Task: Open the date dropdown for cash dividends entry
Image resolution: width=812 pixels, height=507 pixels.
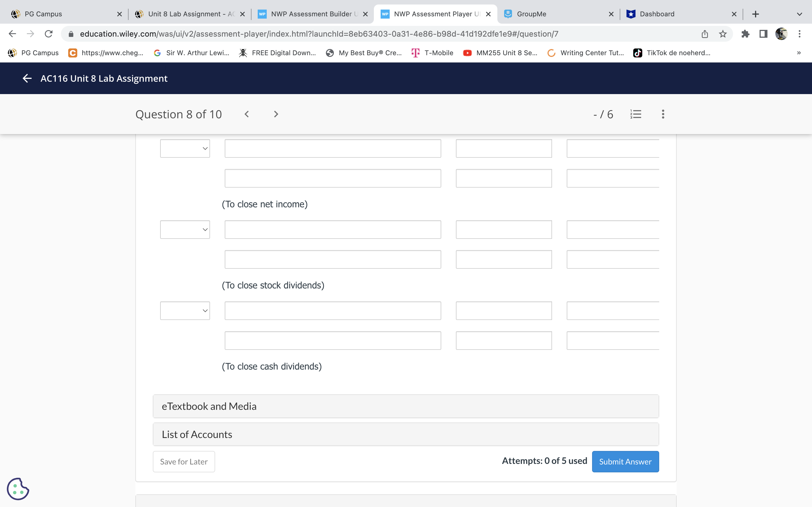Action: click(185, 311)
